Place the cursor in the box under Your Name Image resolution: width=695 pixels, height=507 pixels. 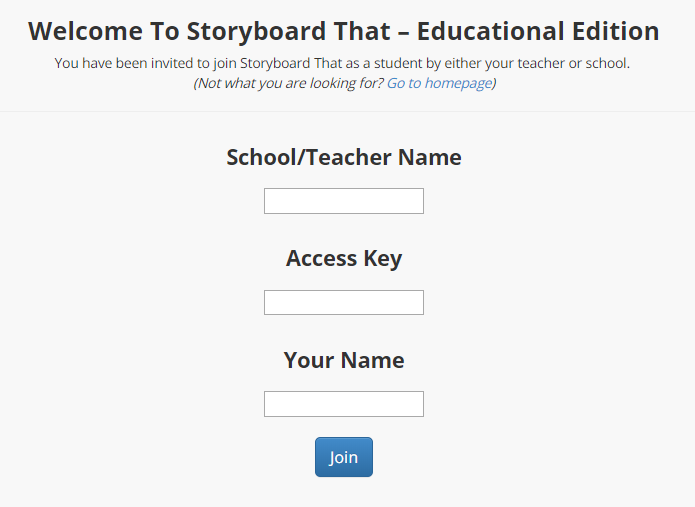click(344, 404)
